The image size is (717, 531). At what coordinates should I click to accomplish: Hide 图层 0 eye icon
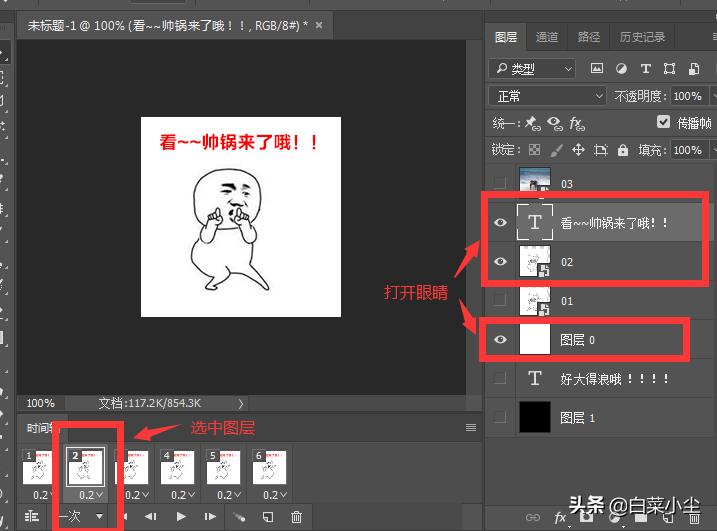tap(500, 339)
